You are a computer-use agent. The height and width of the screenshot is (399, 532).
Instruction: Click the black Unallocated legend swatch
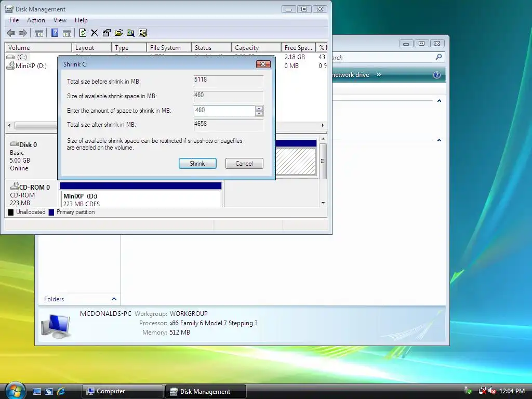pos(11,212)
